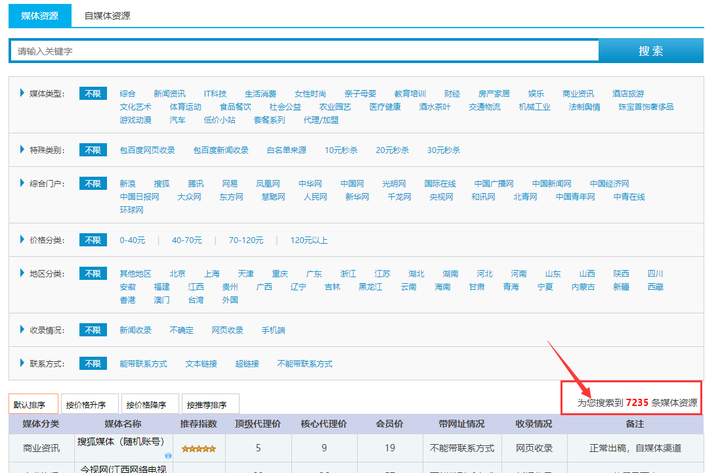Viewport: 720px width, 473px height.
Task: Choose the 30元秒杀 special category
Action: pos(444,150)
